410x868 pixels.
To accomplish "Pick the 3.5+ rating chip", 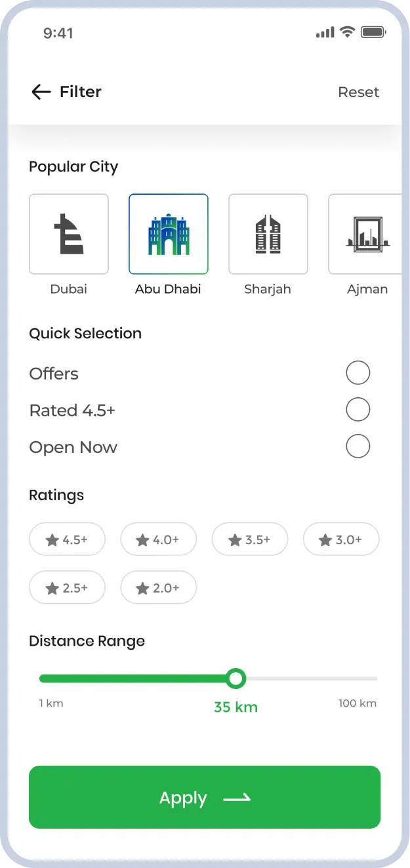I will click(x=249, y=540).
